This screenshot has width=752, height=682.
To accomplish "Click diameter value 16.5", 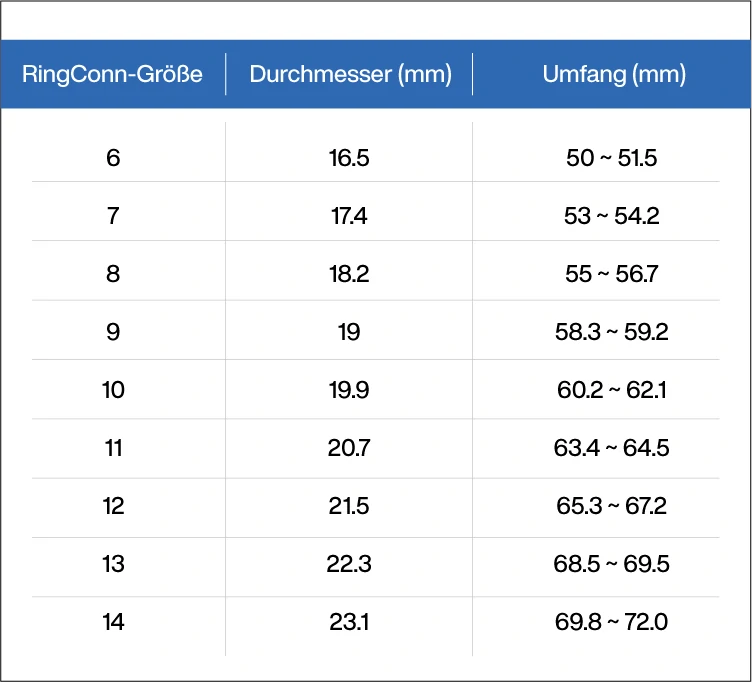I will pos(349,157).
